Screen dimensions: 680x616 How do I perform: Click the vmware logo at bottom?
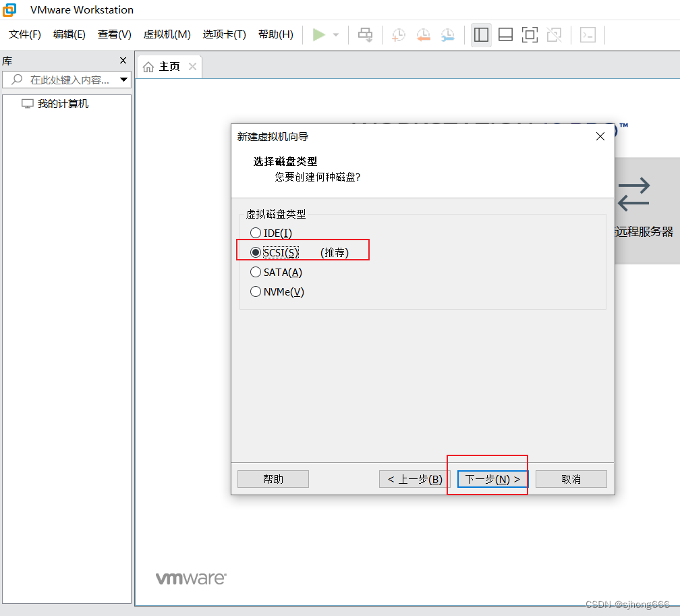[x=191, y=578]
